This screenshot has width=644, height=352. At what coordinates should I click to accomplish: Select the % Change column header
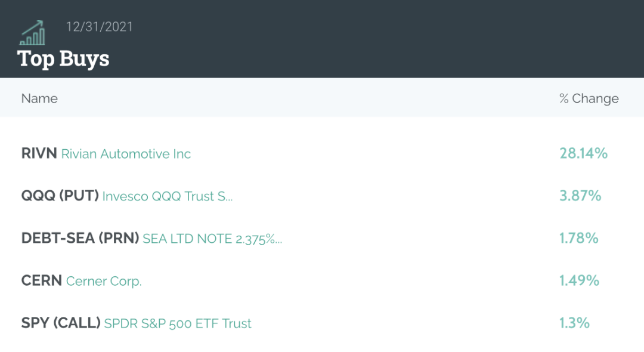click(589, 98)
